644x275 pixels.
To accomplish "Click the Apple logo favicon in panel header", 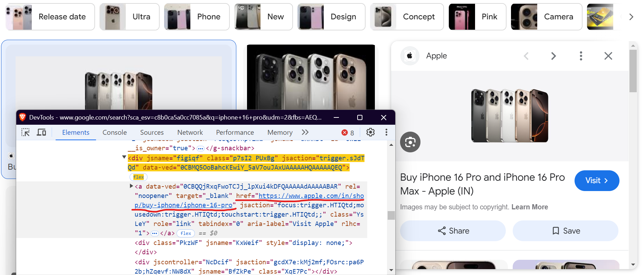I will click(410, 56).
